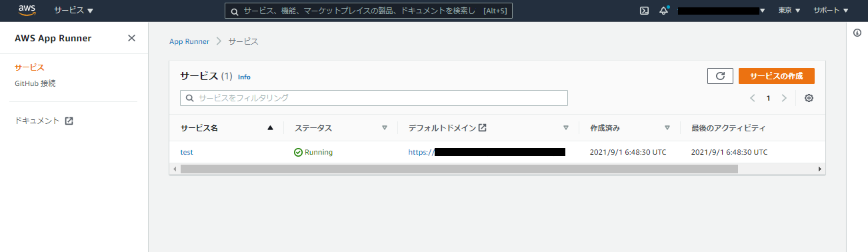This screenshot has height=252, width=868.
Task: Sort by 作成済み column arrow
Action: (x=667, y=127)
